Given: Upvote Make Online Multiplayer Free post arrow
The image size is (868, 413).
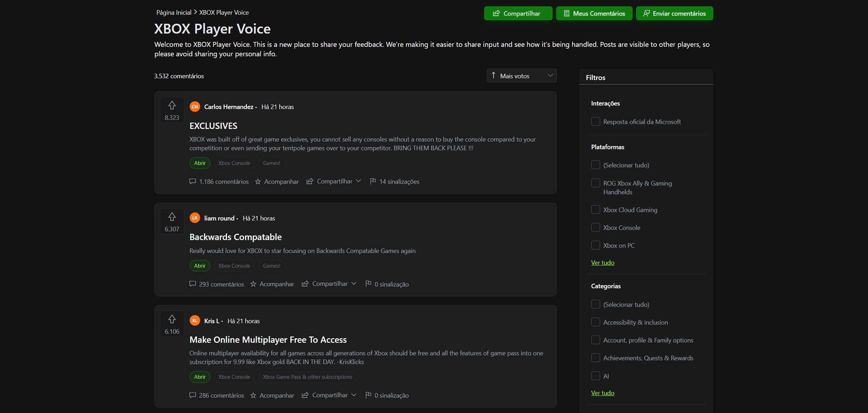Looking at the screenshot, I should point(172,319).
